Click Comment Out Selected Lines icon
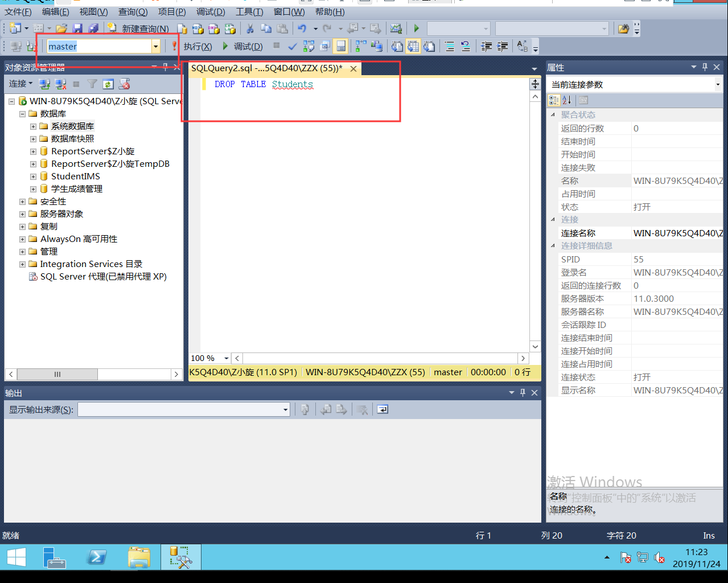 [x=450, y=46]
